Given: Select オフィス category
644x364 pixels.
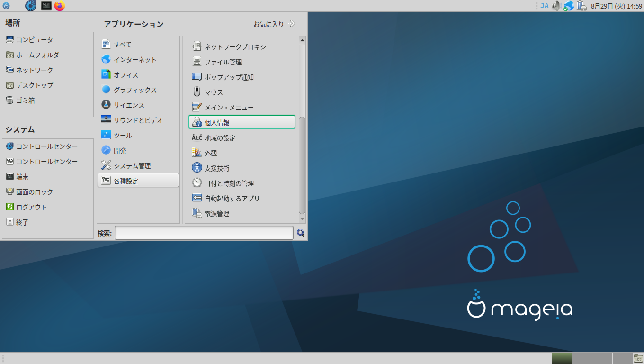Looking at the screenshot, I should 138,75.
